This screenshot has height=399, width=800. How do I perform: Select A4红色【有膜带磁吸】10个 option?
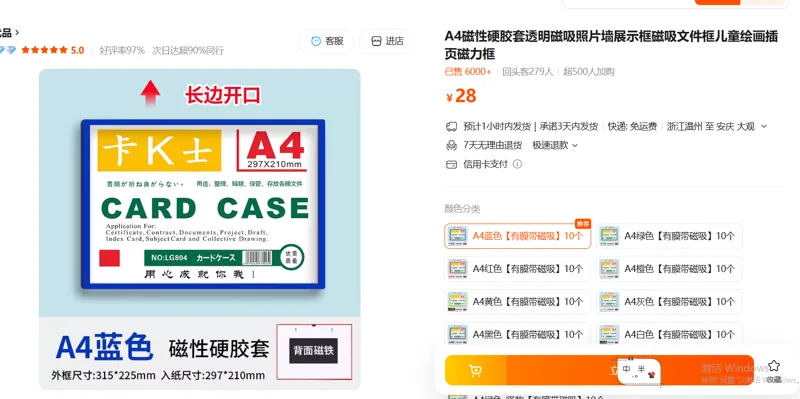517,269
